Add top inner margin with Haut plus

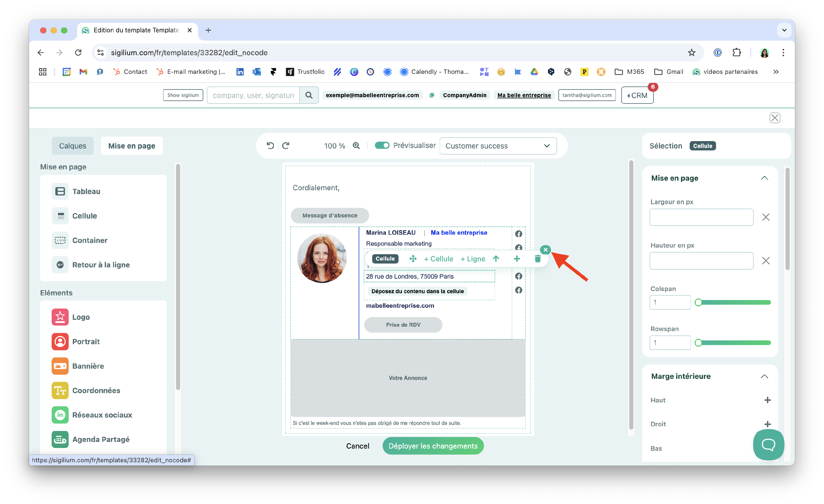click(767, 400)
